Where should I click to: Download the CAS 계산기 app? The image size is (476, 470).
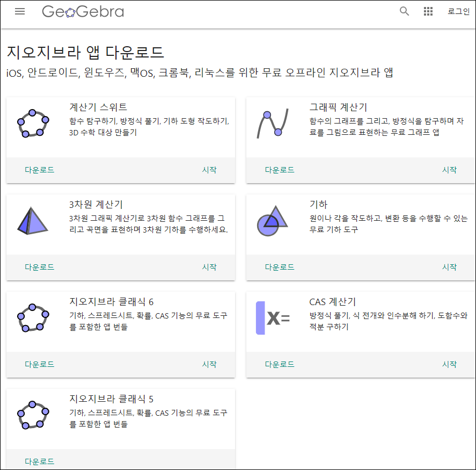point(280,364)
